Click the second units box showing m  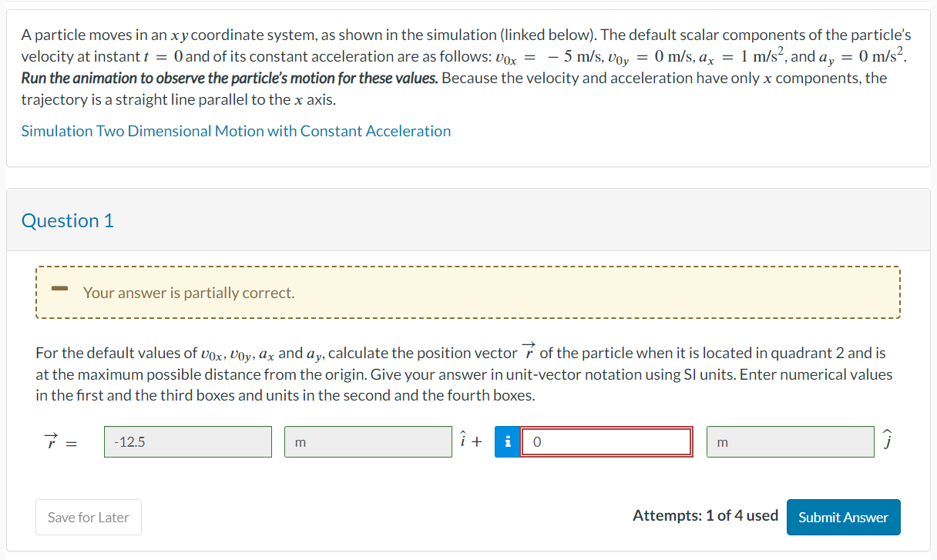tap(791, 441)
